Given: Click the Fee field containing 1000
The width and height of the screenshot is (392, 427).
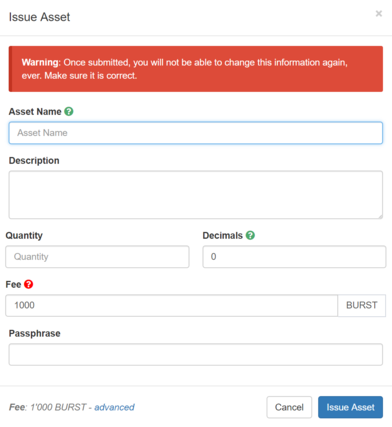Looking at the screenshot, I should [x=172, y=305].
